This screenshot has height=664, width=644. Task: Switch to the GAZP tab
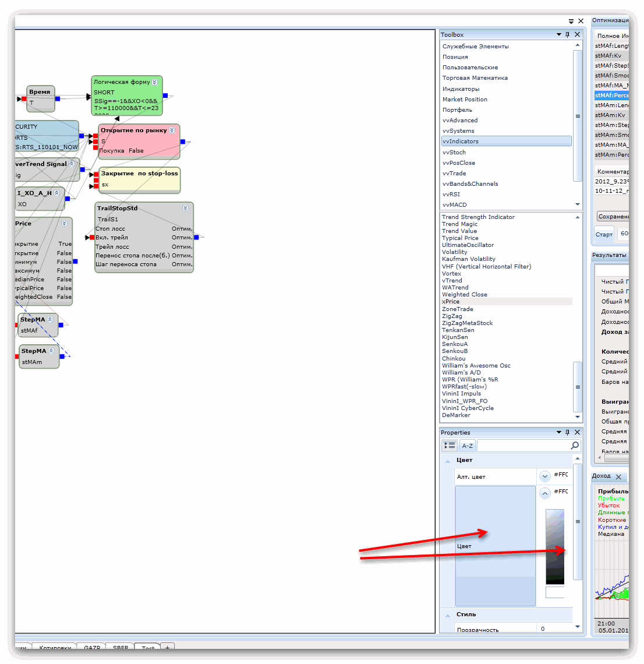point(92,647)
